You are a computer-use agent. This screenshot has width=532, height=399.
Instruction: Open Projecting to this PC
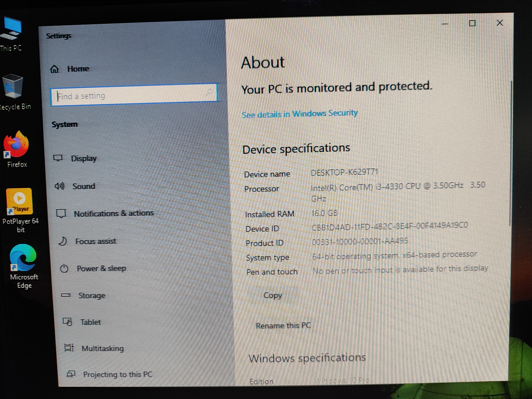click(118, 374)
